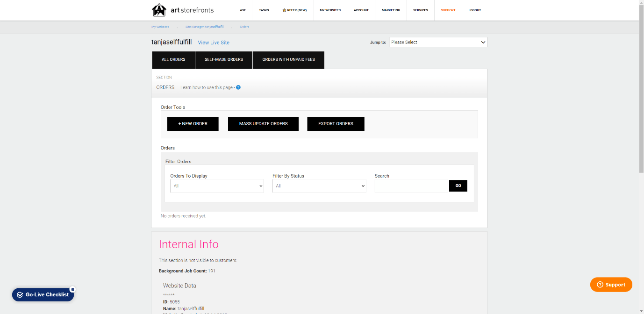Click the Mass Update Orders button
The image size is (644, 314).
(x=263, y=124)
